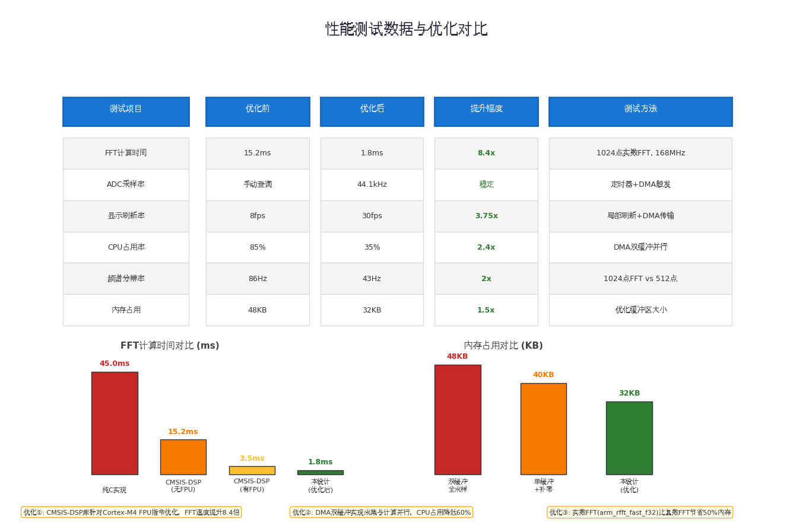
Task: Click the CMSIS-DSP (无FPU) axis label
Action: tap(183, 486)
